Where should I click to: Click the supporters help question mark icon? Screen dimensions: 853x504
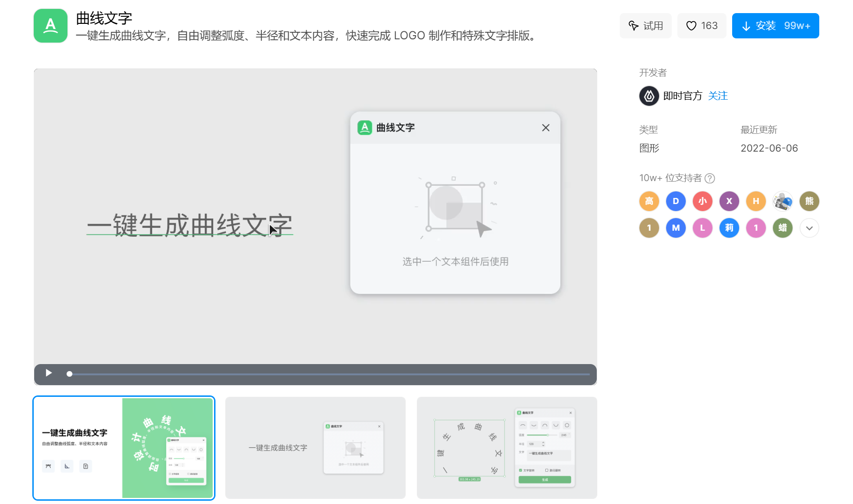[x=710, y=178]
